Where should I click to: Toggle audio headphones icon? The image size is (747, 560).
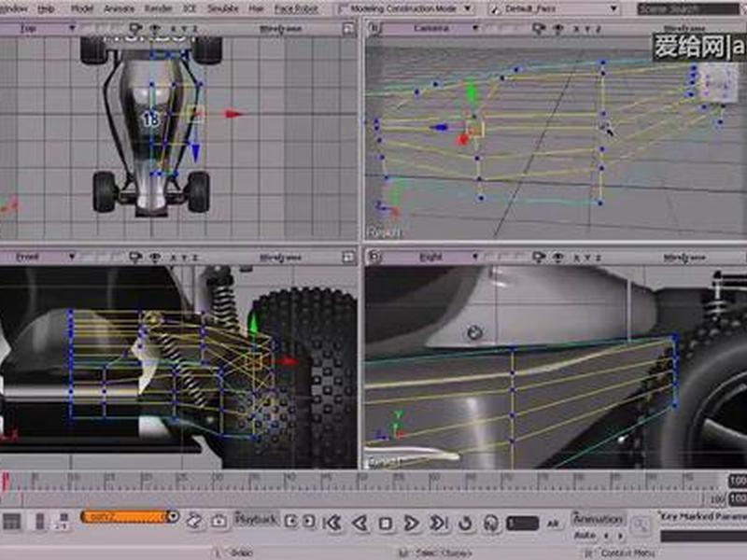click(491, 524)
